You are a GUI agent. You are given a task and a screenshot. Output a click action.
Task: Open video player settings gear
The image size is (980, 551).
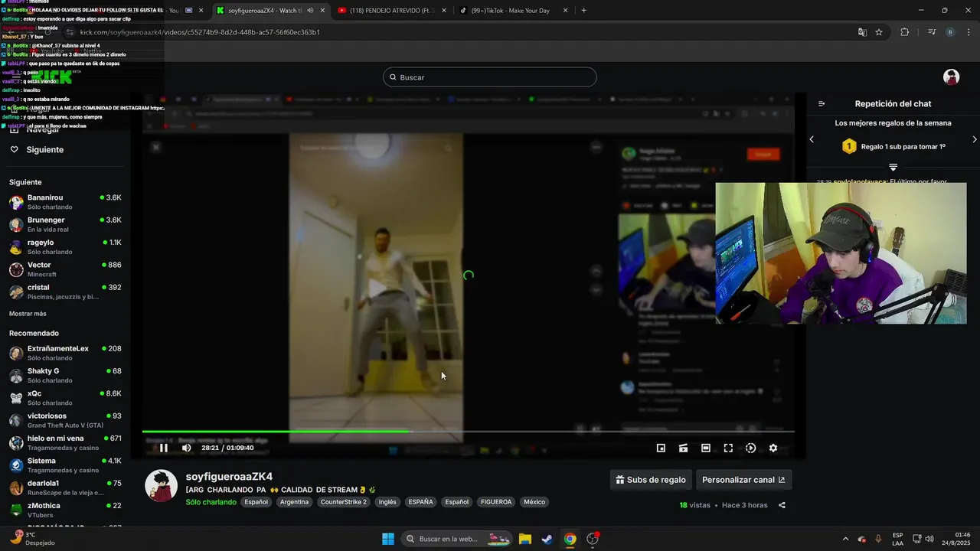773,448
